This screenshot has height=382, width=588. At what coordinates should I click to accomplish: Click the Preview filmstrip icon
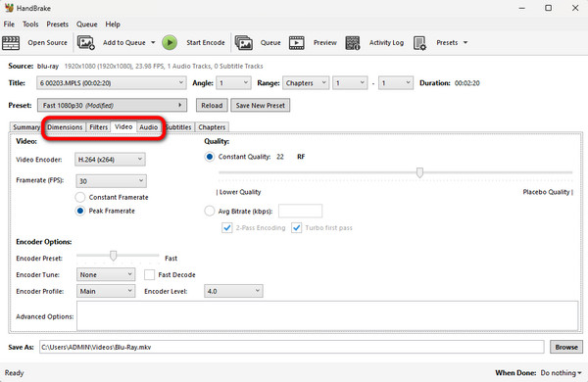point(297,43)
